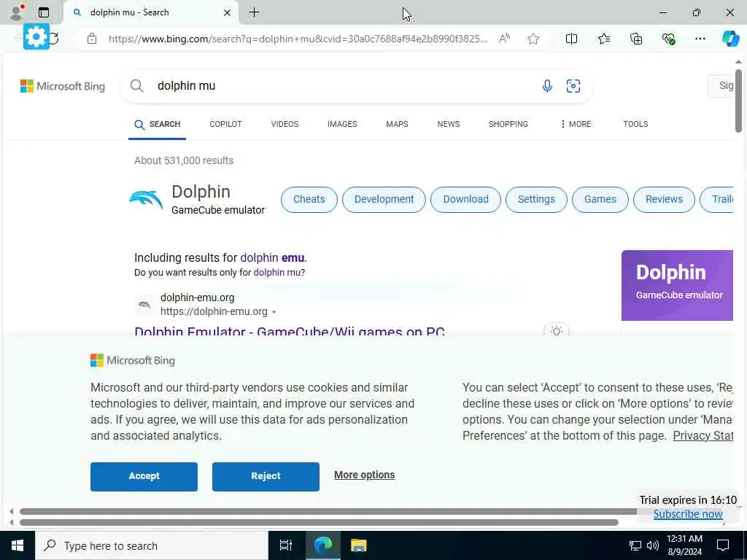The height and width of the screenshot is (560, 747).
Task: Switch to the MAPS tab
Action: pyautogui.click(x=397, y=124)
